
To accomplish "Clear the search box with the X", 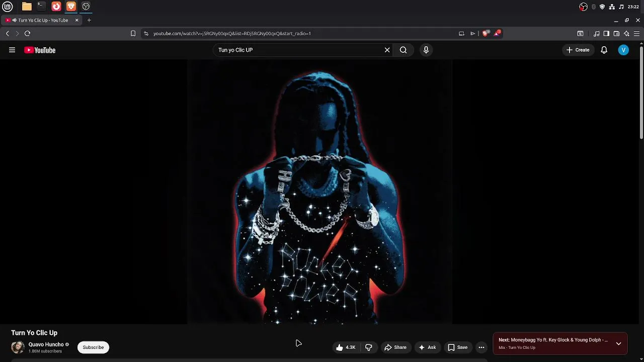I will click(x=387, y=50).
